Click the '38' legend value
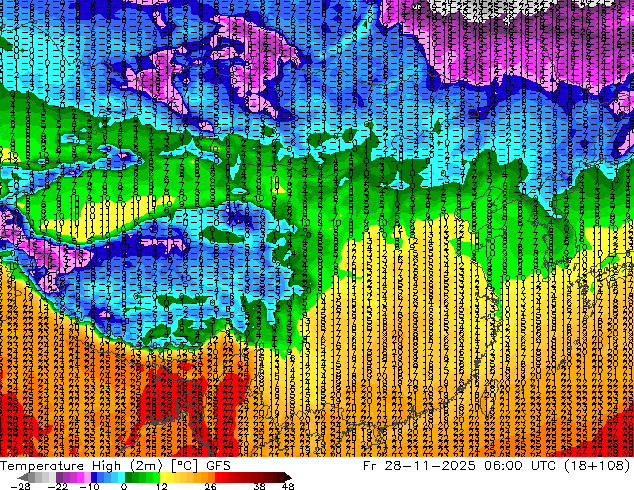The image size is (634, 490). [259, 486]
